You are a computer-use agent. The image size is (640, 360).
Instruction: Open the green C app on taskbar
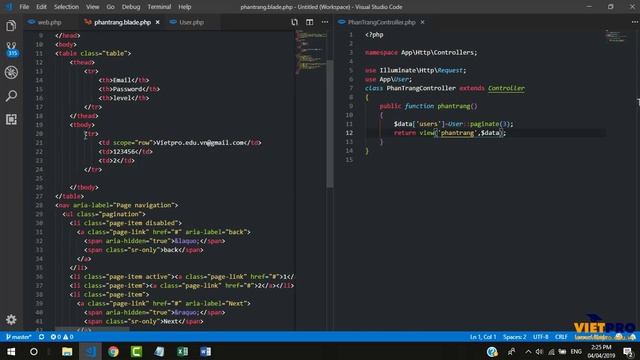tap(136, 351)
